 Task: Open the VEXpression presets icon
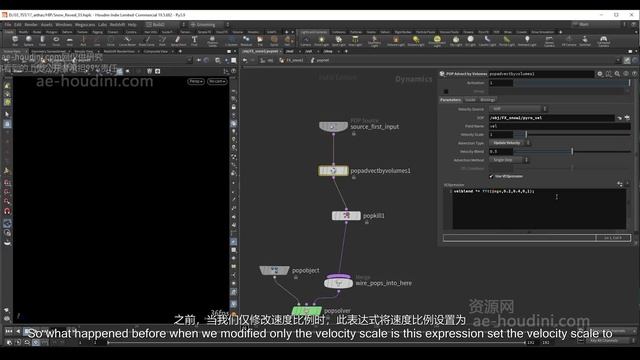[620, 184]
